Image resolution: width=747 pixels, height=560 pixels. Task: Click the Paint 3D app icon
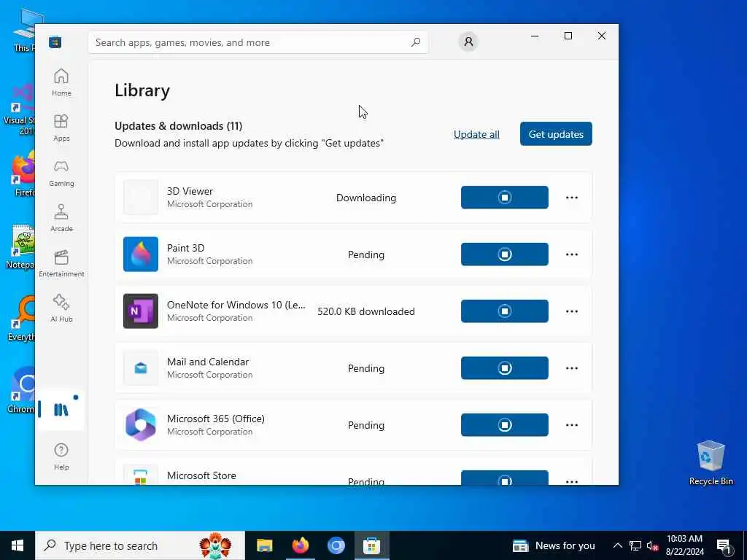coord(141,254)
